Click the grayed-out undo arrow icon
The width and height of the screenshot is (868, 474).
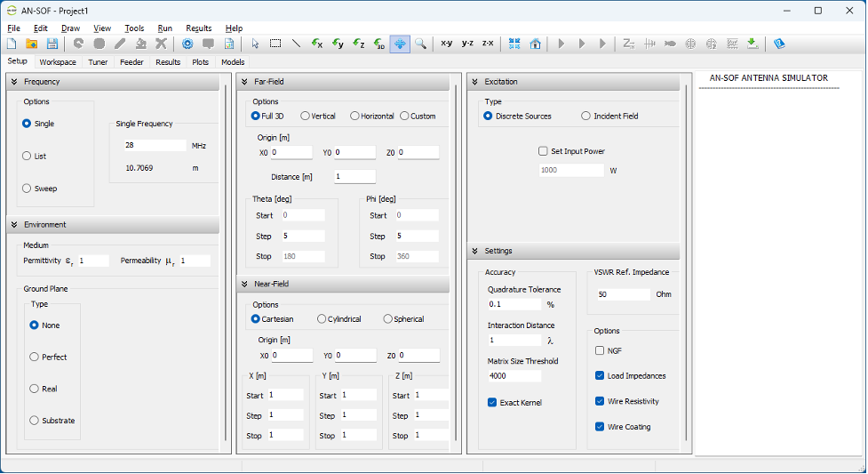point(78,44)
